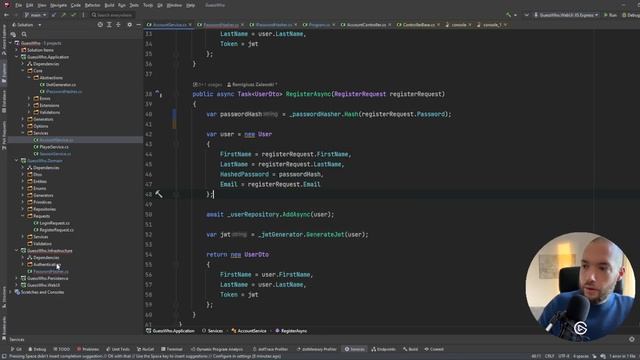Click the GuessWho.Application breadcrumb

point(171,331)
